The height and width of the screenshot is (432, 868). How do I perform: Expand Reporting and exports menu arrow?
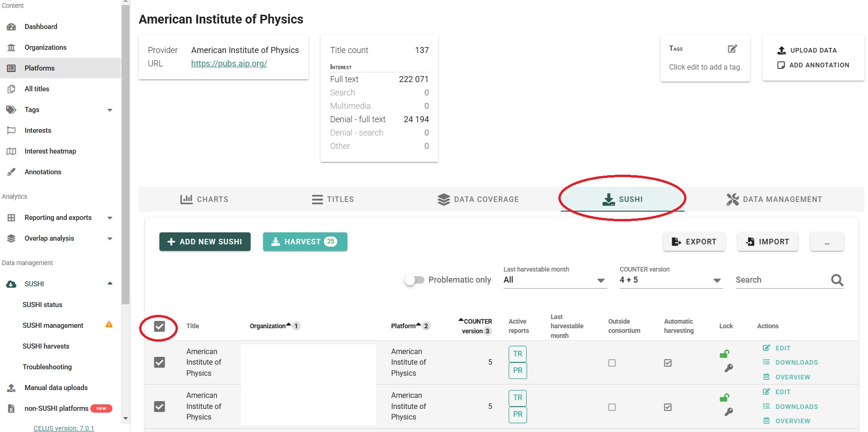click(110, 218)
